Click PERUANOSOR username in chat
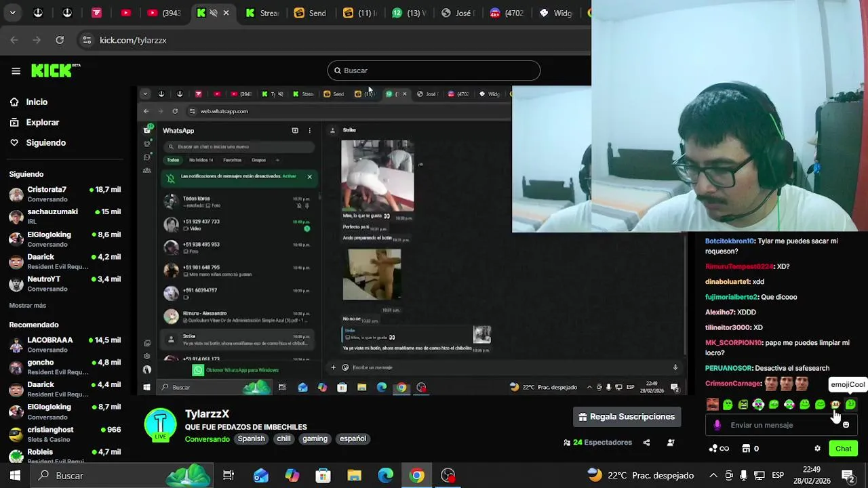This screenshot has width=868, height=488. pos(729,368)
